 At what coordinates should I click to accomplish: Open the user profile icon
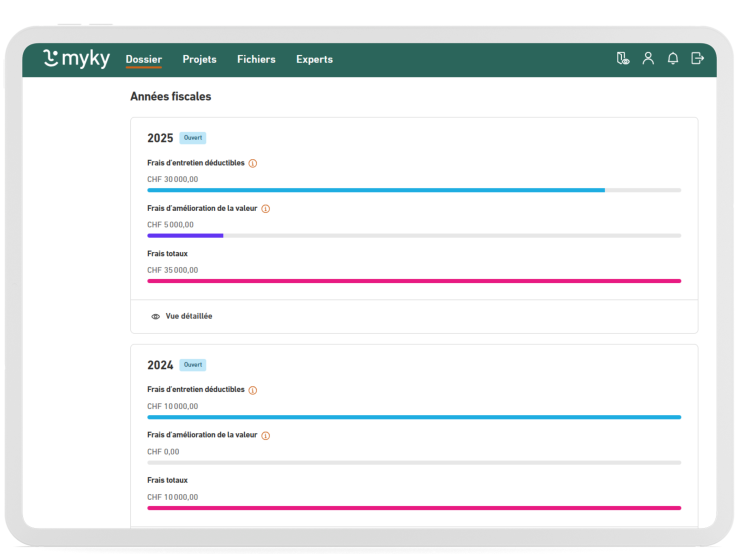pyautogui.click(x=648, y=59)
